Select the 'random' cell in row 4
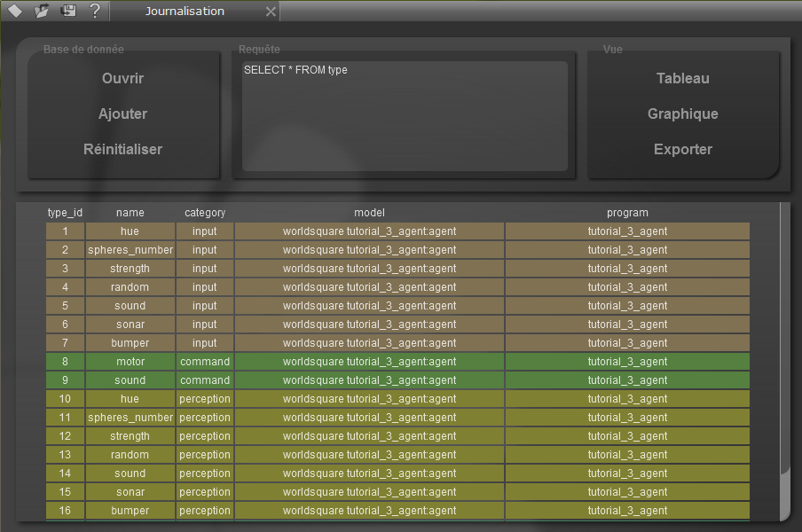The image size is (802, 532). 130,287
